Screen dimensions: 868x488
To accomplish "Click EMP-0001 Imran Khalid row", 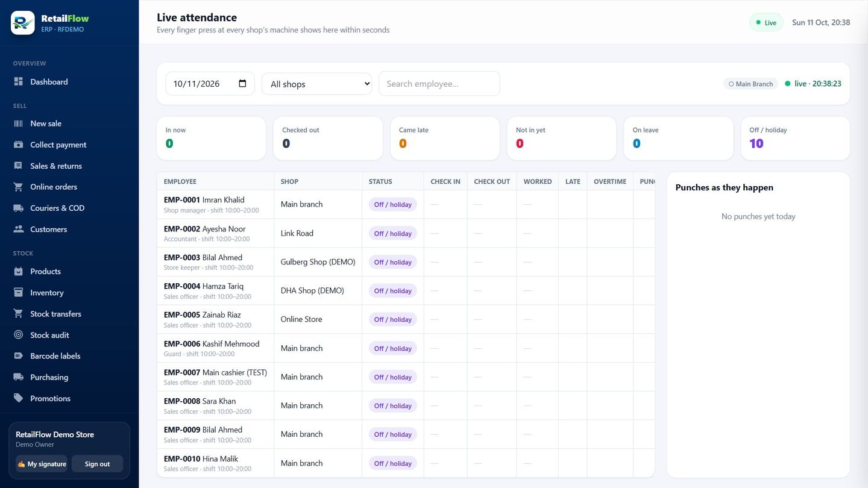I will 406,204.
